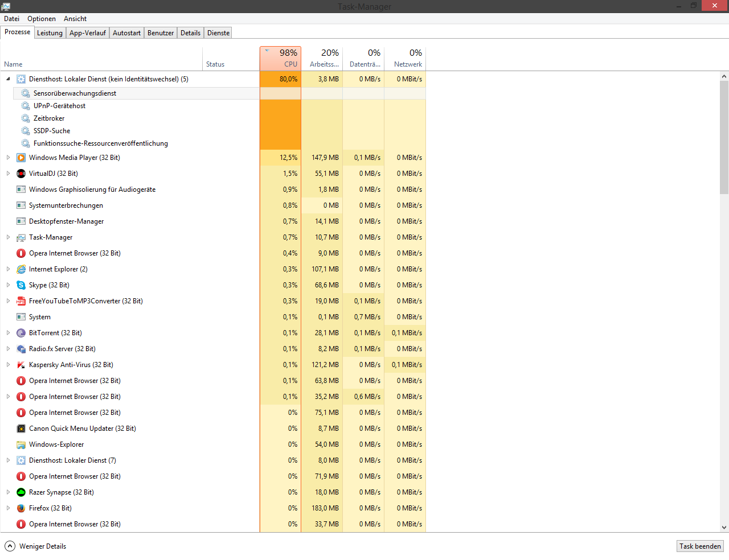Switch to the App-Verlauf tab

point(88,33)
